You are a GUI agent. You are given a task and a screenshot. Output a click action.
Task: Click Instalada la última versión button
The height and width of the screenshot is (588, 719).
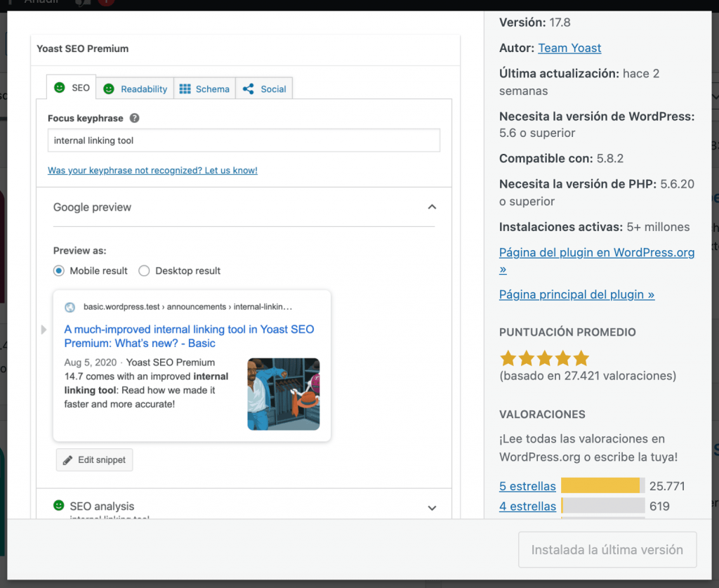(607, 549)
